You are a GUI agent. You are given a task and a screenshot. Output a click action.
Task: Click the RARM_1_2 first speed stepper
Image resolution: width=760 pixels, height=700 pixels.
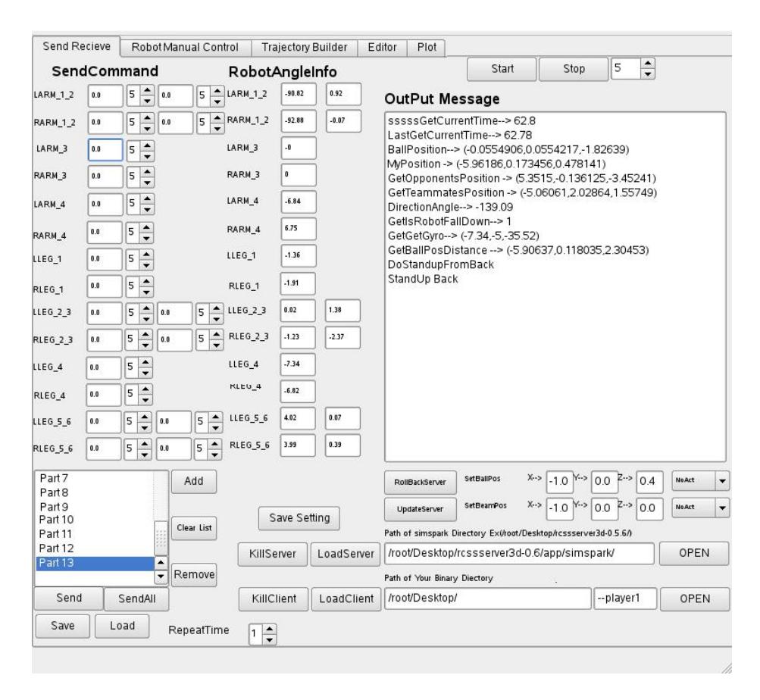[x=141, y=122]
